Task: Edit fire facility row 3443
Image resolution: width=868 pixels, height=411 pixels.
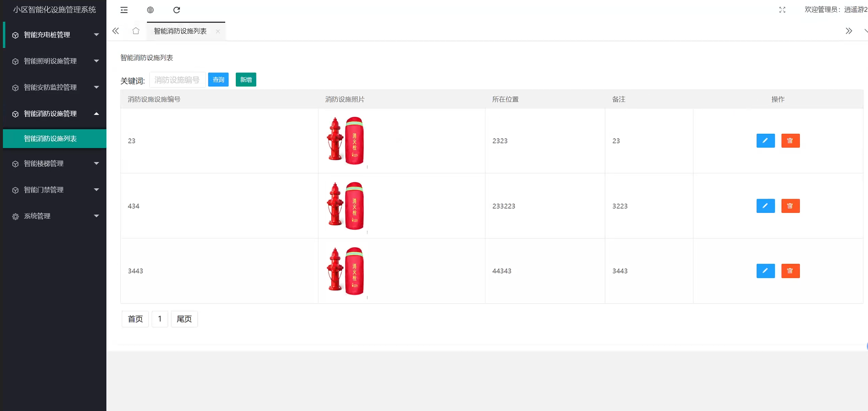Action: coord(765,271)
